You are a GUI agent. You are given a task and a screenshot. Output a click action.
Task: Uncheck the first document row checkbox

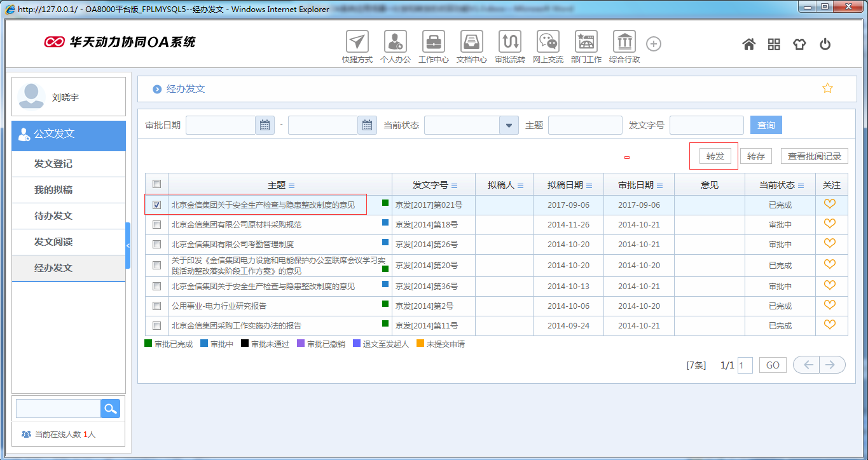(x=156, y=204)
